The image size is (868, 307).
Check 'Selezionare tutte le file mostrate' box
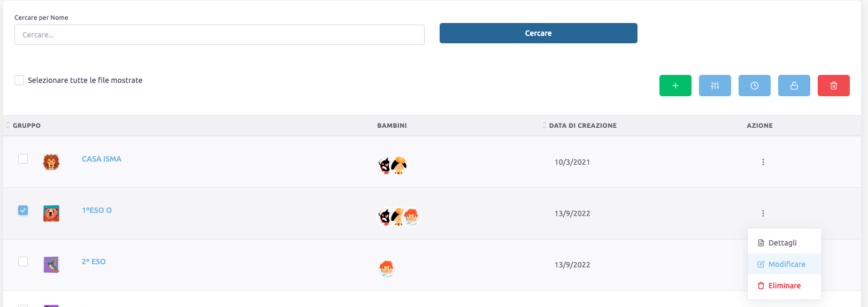pos(19,80)
